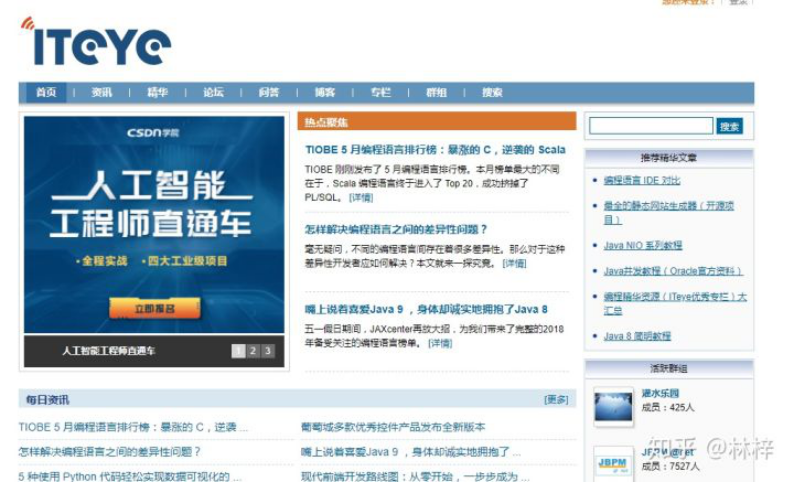Open 怎样解决编程语言之间的差异性问题 headline
This screenshot has width=794, height=482.
pyautogui.click(x=395, y=229)
